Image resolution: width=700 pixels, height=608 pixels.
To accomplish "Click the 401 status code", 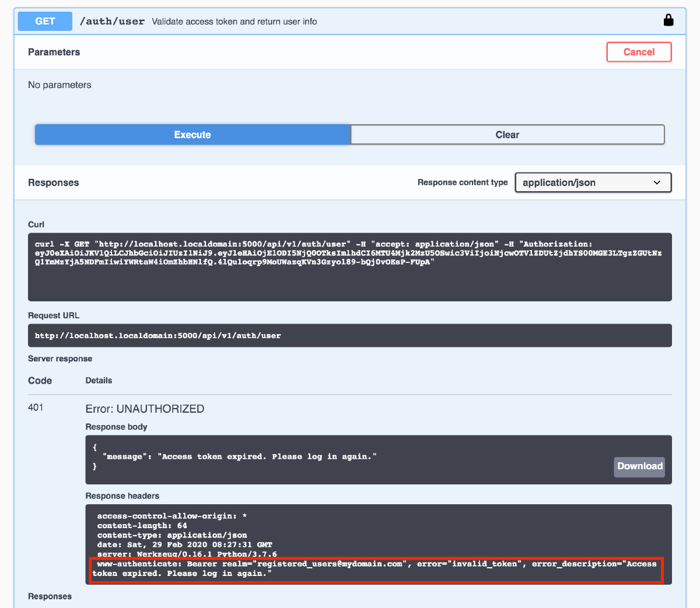I will pyautogui.click(x=36, y=407).
